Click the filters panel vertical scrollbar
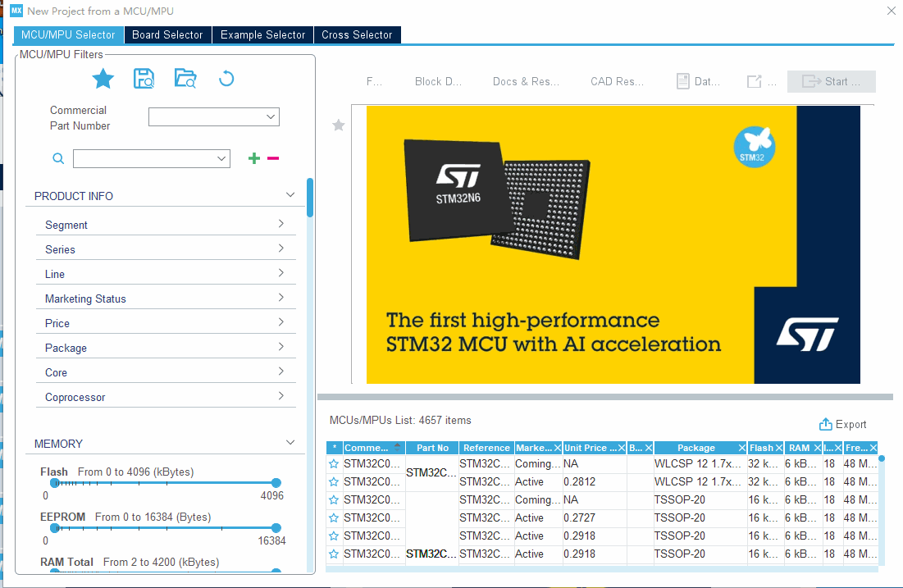 [310, 198]
